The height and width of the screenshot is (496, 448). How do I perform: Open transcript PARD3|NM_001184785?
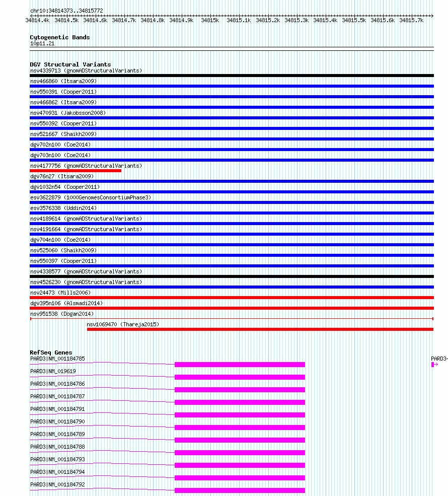click(57, 359)
